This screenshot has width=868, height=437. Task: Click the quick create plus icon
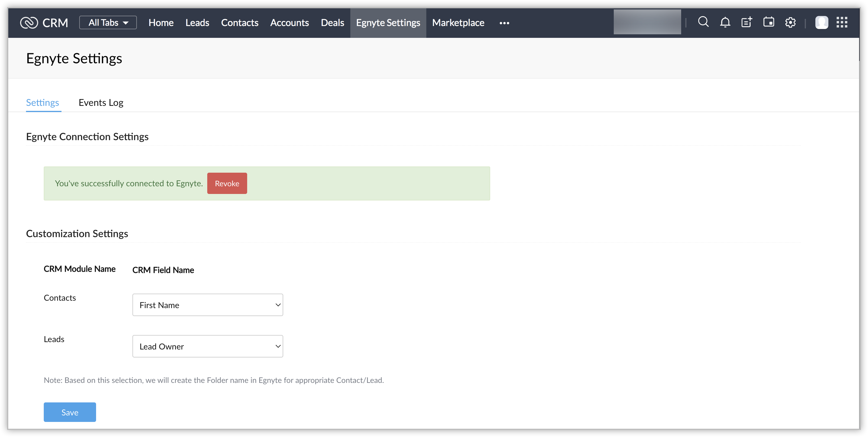point(747,22)
